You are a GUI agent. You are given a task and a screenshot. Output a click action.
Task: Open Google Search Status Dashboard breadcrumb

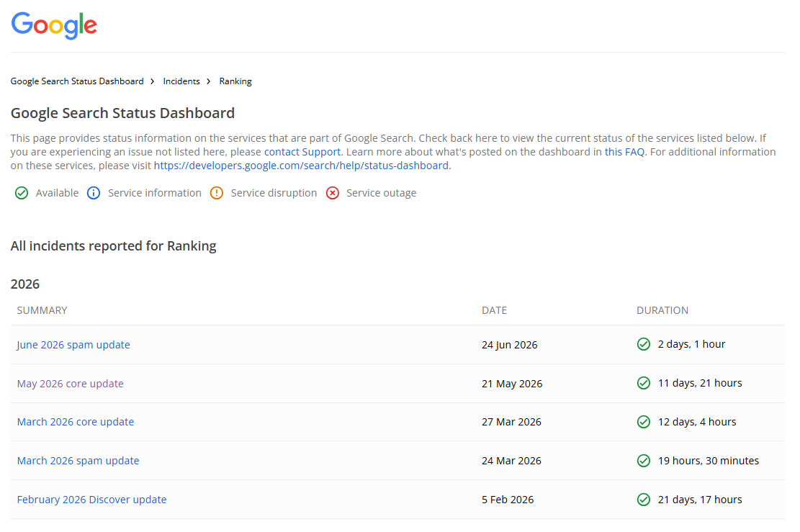pyautogui.click(x=77, y=81)
